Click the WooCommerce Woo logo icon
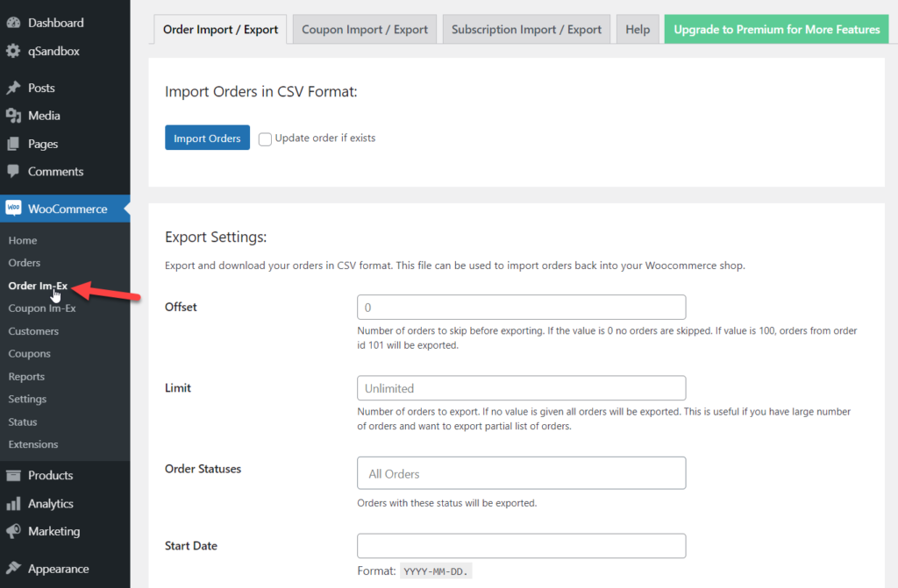898x588 pixels. 13,209
